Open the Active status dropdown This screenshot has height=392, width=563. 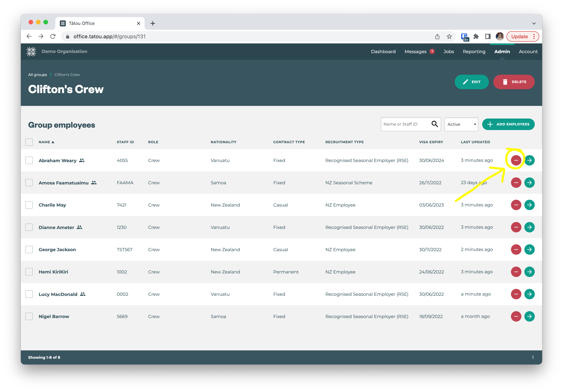tap(461, 124)
